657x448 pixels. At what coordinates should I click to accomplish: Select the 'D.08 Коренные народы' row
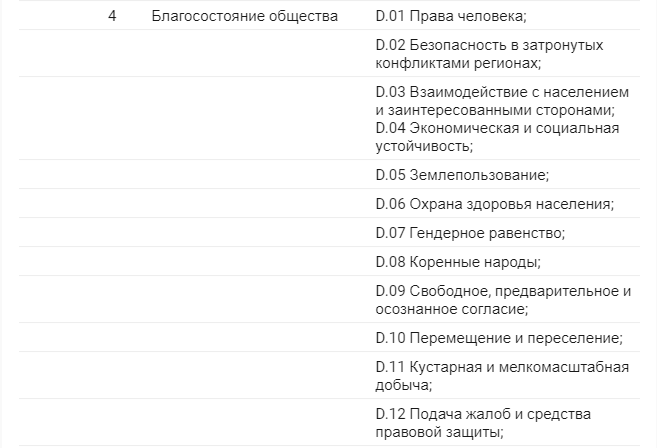point(458,262)
